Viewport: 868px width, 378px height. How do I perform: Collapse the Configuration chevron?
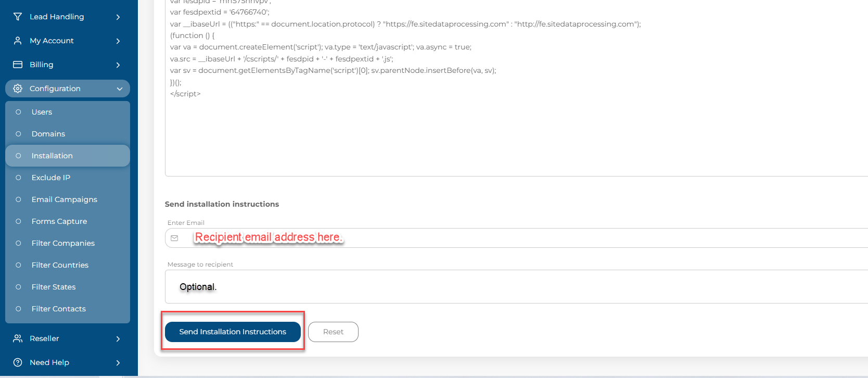pyautogui.click(x=120, y=89)
